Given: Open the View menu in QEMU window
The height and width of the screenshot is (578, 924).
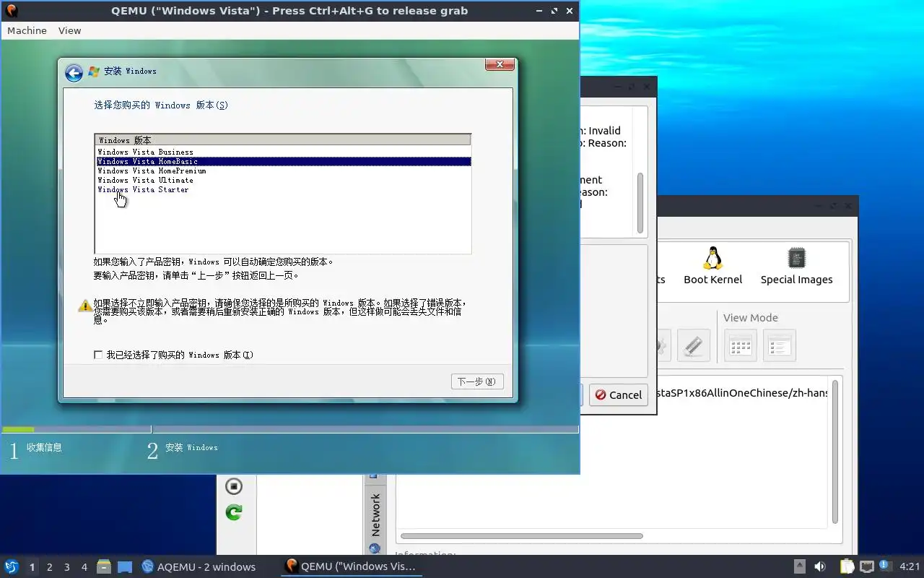Looking at the screenshot, I should click(70, 30).
